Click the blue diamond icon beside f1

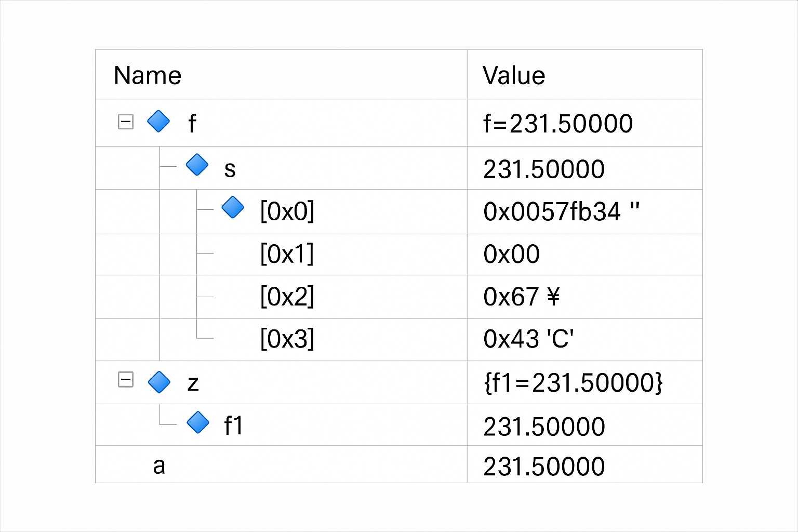198,423
